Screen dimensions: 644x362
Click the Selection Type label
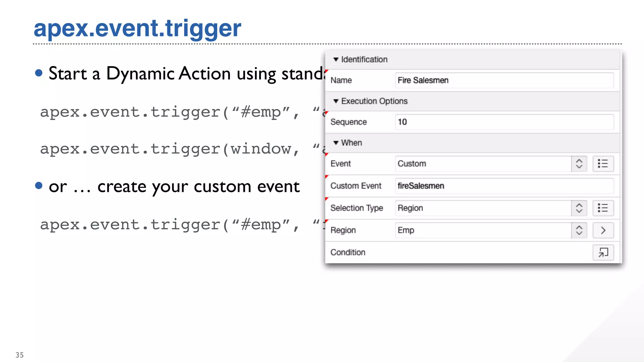pyautogui.click(x=357, y=208)
